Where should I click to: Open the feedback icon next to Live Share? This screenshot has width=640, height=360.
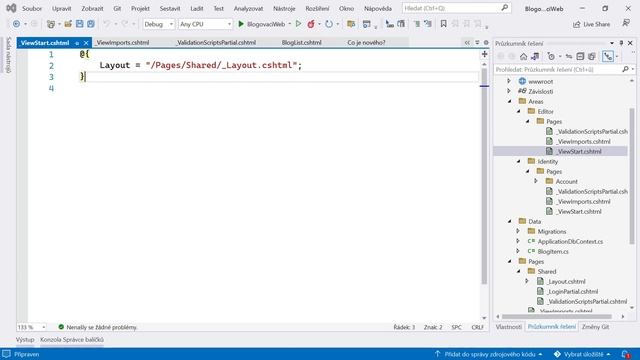[626, 24]
